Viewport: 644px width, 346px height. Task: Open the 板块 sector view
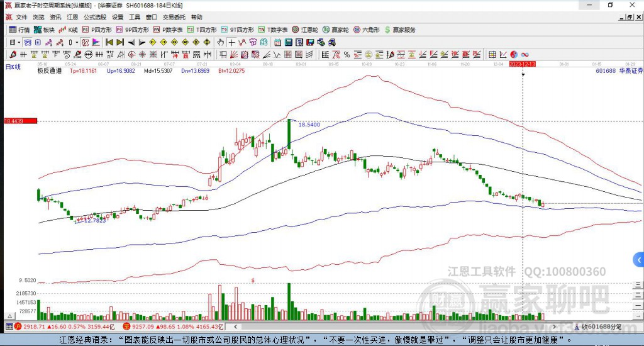pyautogui.click(x=45, y=30)
